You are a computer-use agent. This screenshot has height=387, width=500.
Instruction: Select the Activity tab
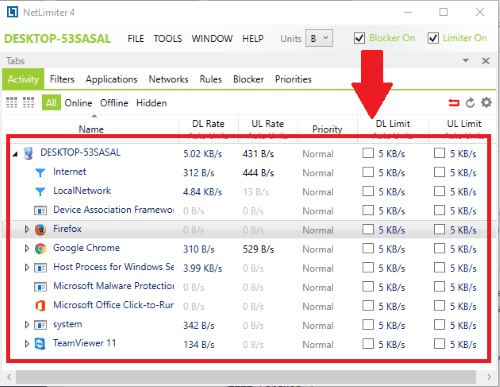tap(23, 79)
